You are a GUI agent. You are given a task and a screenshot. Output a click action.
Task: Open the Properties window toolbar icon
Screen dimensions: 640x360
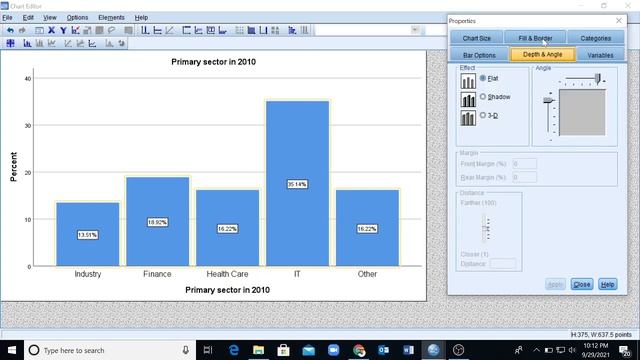39,30
